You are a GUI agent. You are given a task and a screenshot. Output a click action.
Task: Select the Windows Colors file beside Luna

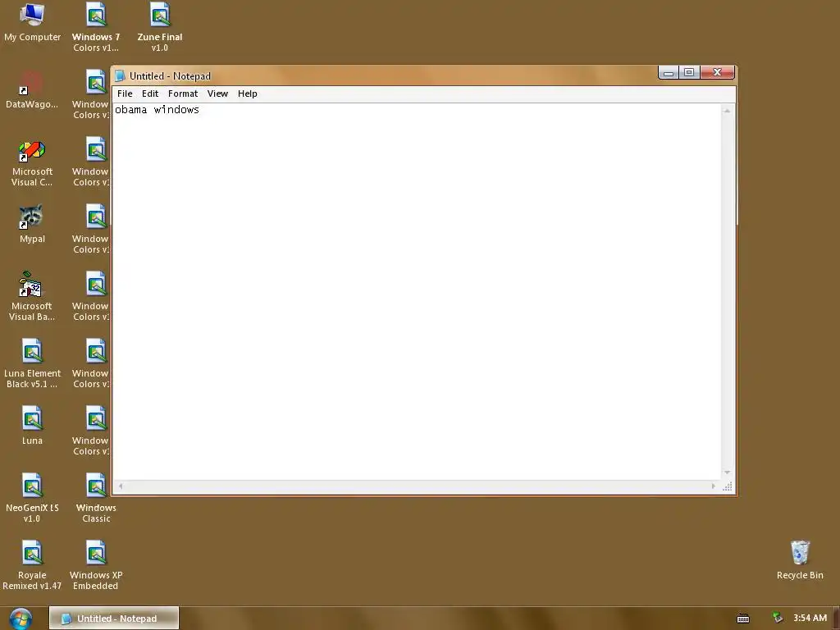91,431
